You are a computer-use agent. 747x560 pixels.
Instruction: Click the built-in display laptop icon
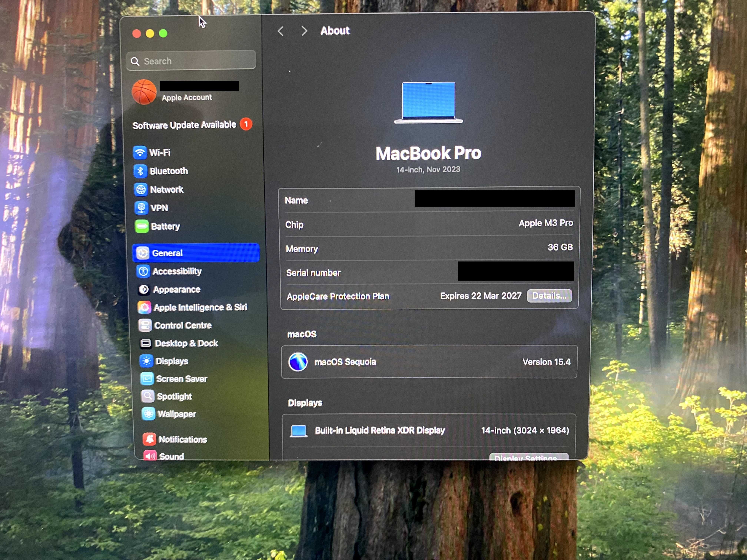pyautogui.click(x=299, y=431)
